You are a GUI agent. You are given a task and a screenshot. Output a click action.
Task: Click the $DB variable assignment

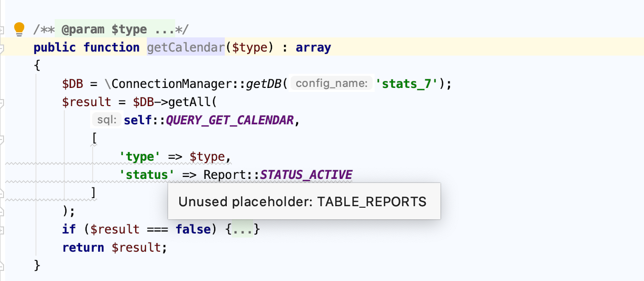pos(72,83)
